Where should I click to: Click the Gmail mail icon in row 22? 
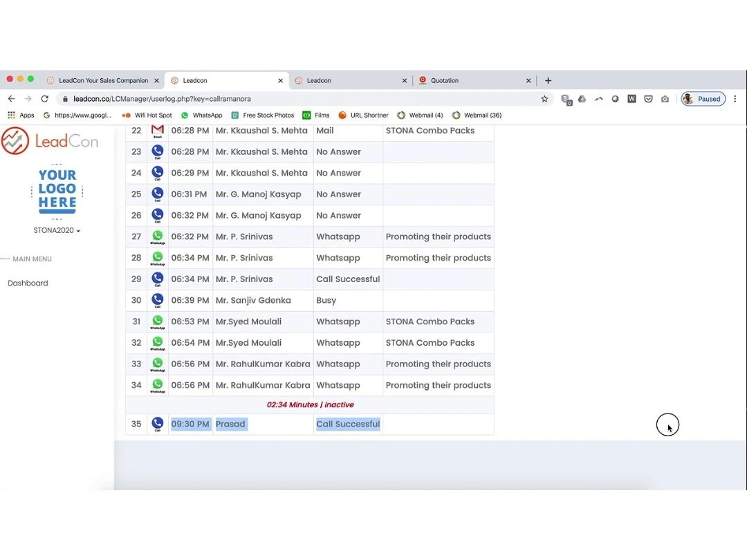[158, 130]
